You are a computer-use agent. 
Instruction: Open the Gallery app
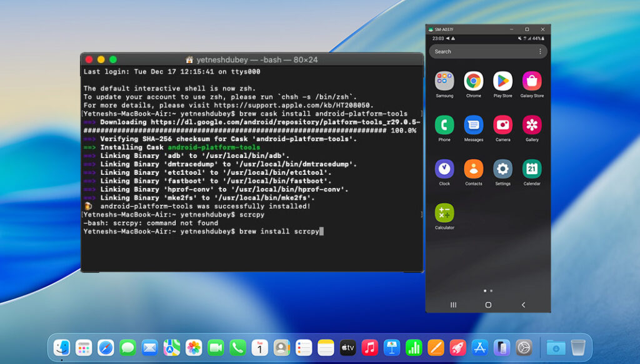pos(532,125)
